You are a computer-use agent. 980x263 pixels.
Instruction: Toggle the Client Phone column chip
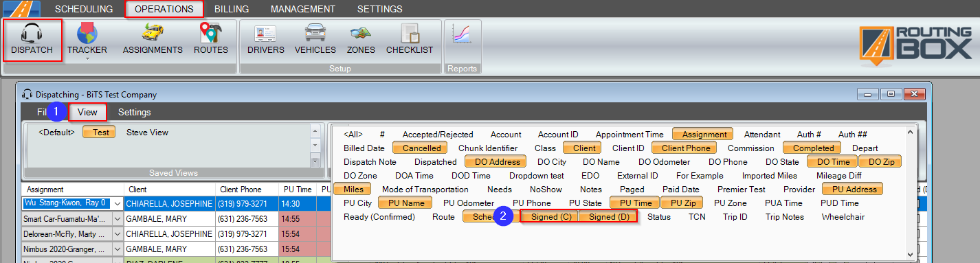[x=686, y=148]
